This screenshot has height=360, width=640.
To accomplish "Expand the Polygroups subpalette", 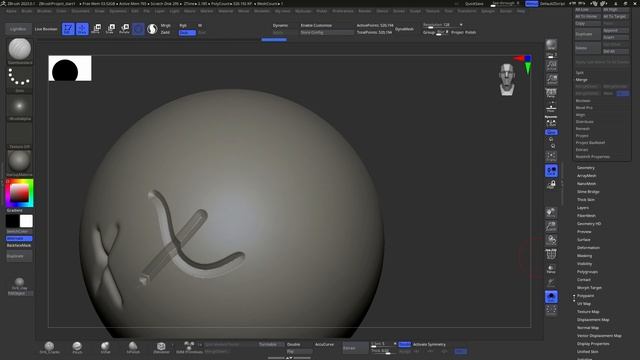I will (x=587, y=272).
